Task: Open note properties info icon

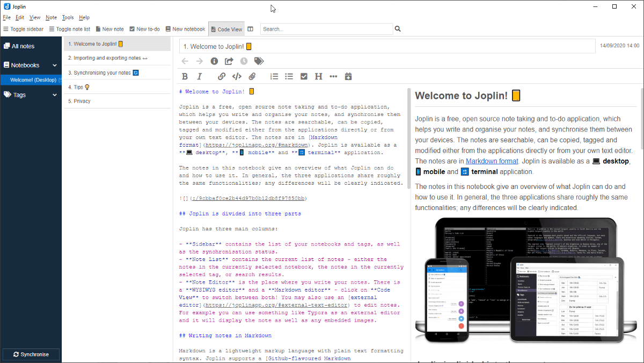Action: (214, 61)
